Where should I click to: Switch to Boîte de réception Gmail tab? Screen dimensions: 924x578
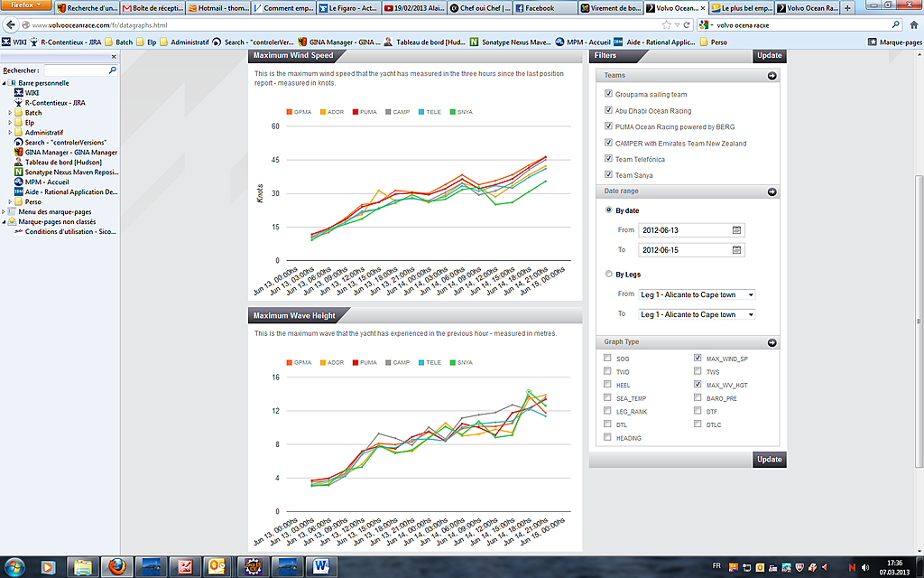(152, 8)
